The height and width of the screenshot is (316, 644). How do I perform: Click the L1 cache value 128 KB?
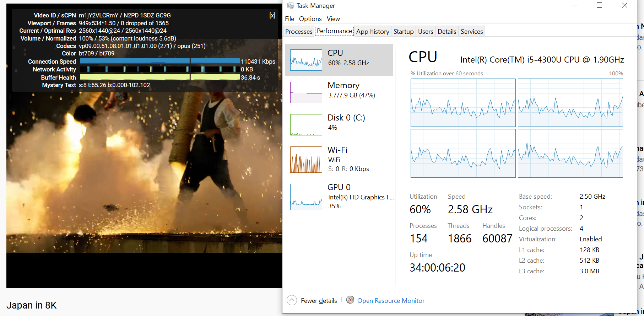click(x=589, y=250)
